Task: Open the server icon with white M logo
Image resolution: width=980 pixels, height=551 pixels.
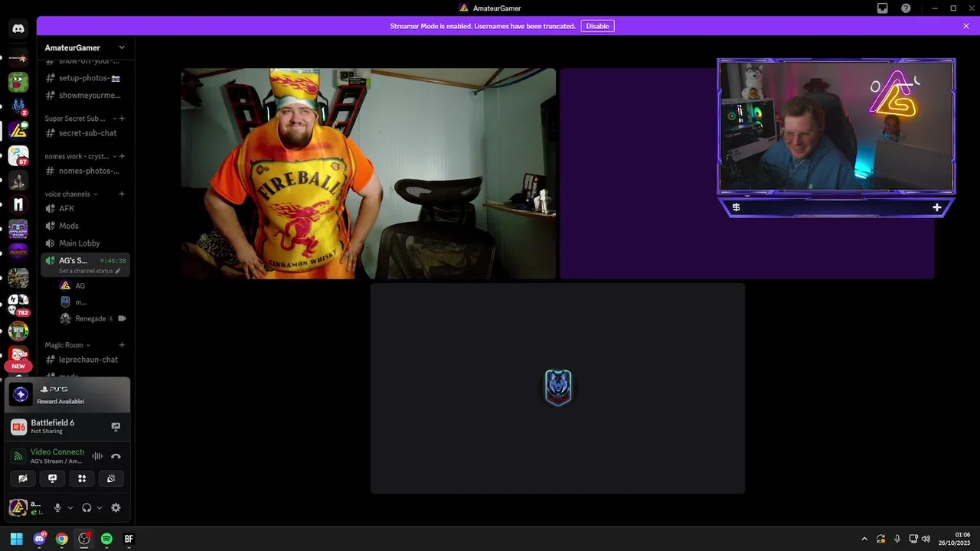Action: 18,204
